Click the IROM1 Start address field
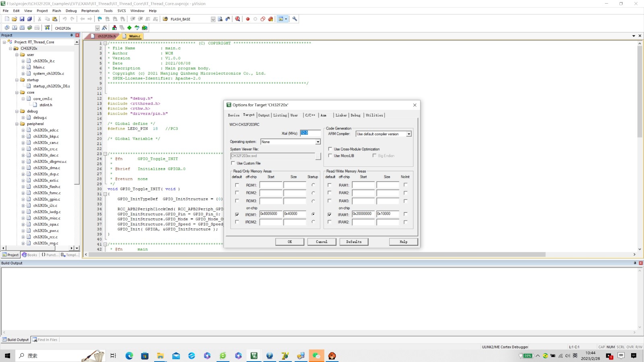This screenshot has height=362, width=644. point(270,214)
